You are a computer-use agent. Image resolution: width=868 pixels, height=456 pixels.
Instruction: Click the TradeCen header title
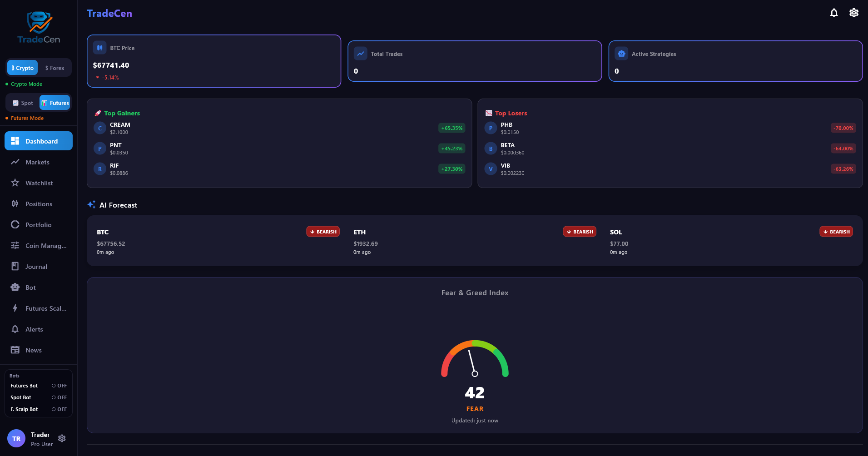coord(109,13)
